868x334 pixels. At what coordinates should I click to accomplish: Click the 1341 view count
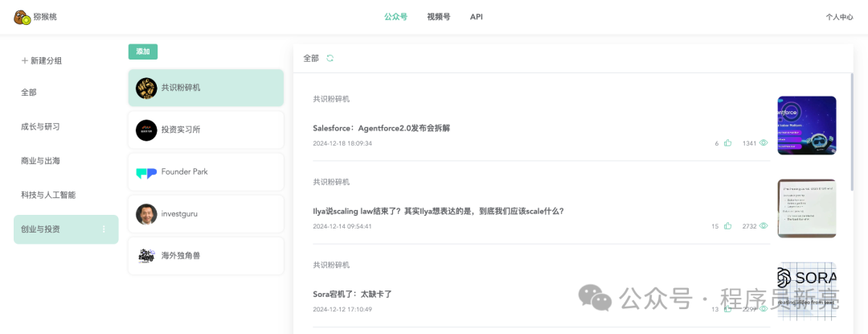pyautogui.click(x=750, y=143)
